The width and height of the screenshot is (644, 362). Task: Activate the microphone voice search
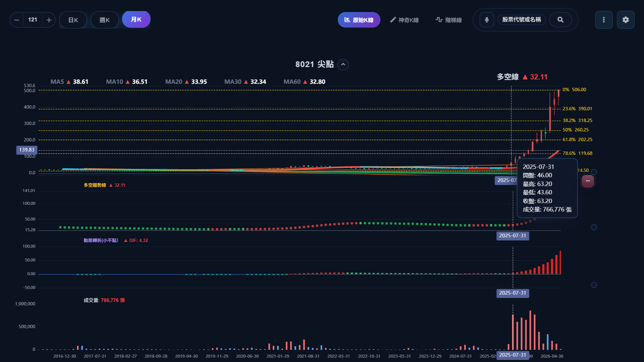tap(487, 20)
